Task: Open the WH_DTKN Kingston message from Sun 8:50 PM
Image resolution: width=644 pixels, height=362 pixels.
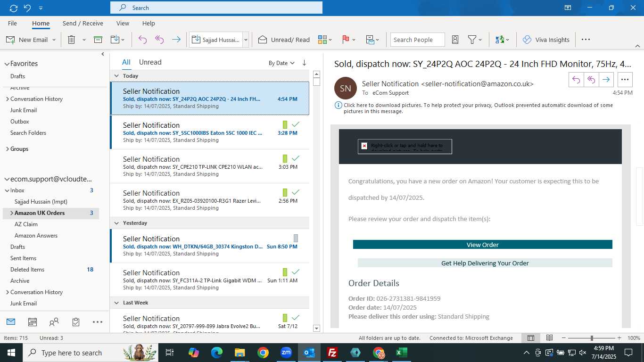Action: (x=210, y=246)
